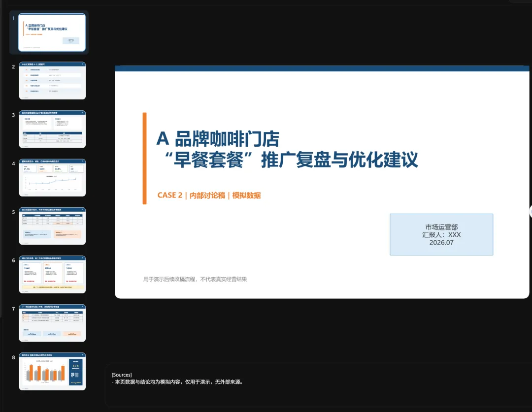Open slide 6 thumbnail with three cards

point(52,275)
